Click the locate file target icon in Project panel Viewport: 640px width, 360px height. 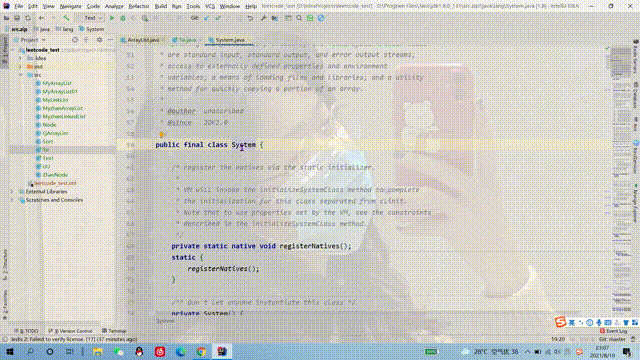pyautogui.click(x=75, y=40)
